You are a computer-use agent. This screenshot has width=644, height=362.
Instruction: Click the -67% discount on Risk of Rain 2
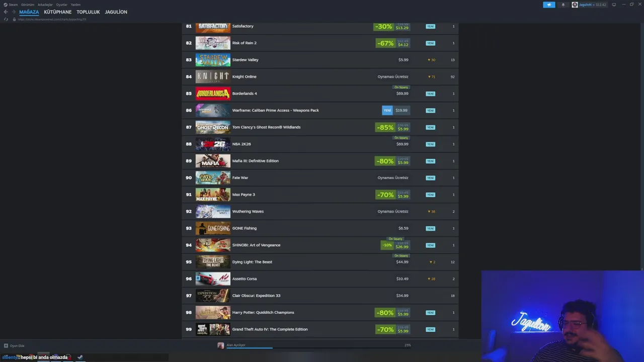tap(385, 43)
